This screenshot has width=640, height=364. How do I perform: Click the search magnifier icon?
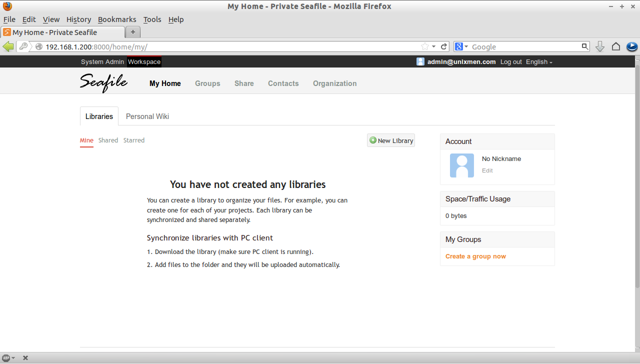(585, 46)
